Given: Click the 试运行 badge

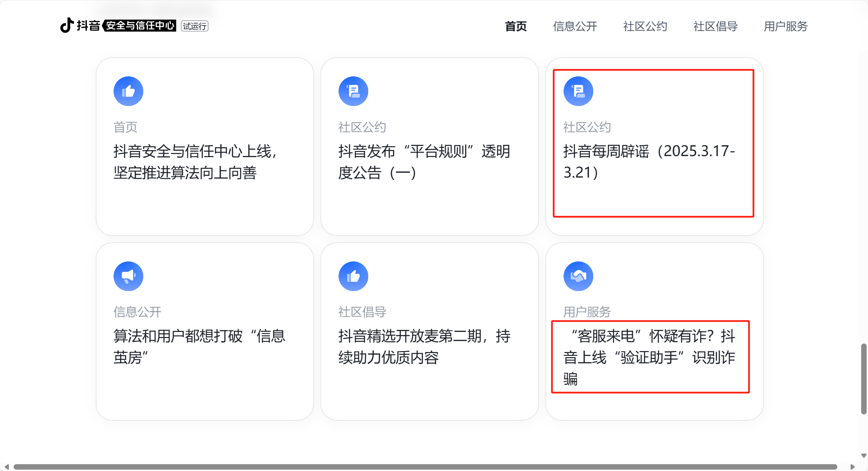Looking at the screenshot, I should [195, 26].
